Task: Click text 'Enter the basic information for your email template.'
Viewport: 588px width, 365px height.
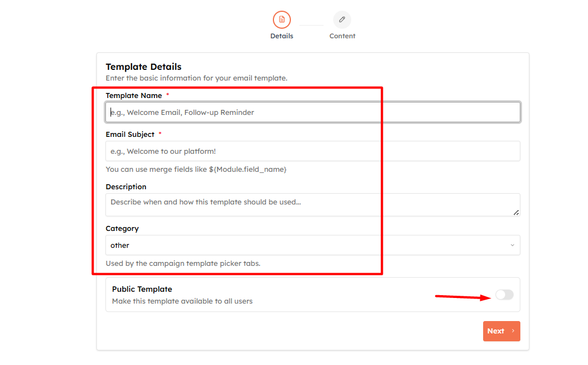Action: 197,78
